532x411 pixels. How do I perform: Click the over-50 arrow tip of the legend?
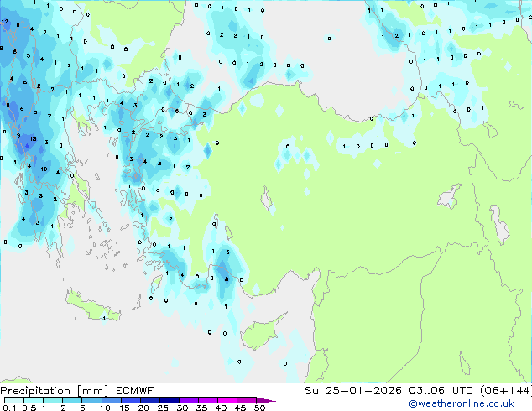click(x=266, y=400)
